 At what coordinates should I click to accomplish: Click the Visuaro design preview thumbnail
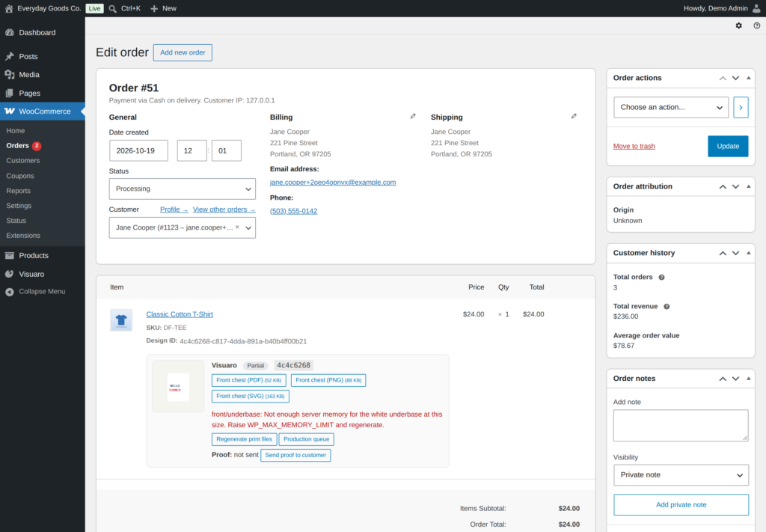(178, 386)
